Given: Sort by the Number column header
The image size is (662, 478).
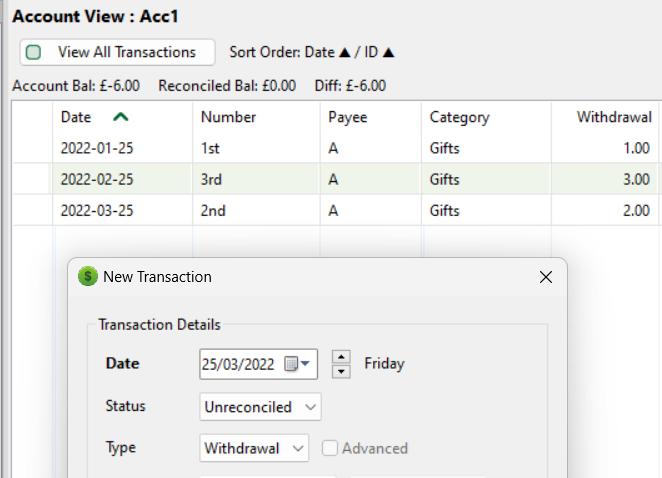Looking at the screenshot, I should click(228, 117).
